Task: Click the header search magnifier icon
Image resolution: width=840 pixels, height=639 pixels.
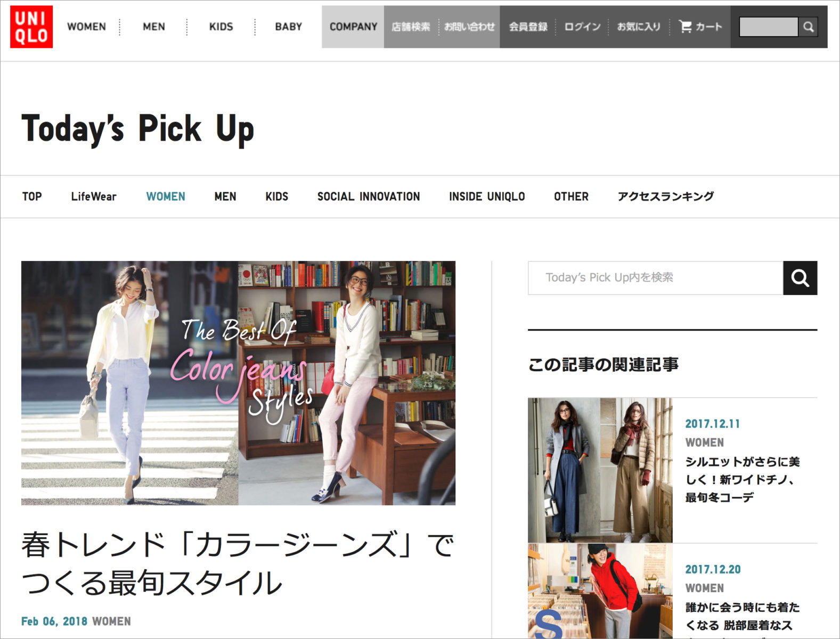Action: (808, 27)
